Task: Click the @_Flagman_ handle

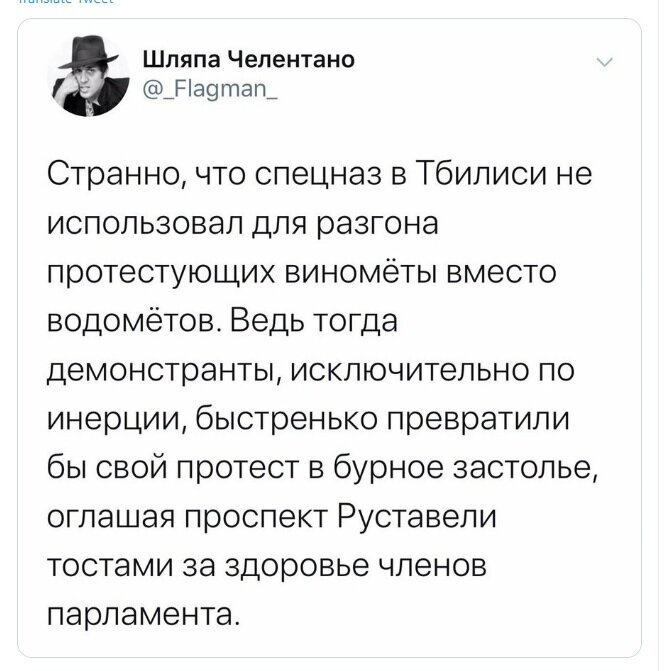Action: [210, 89]
